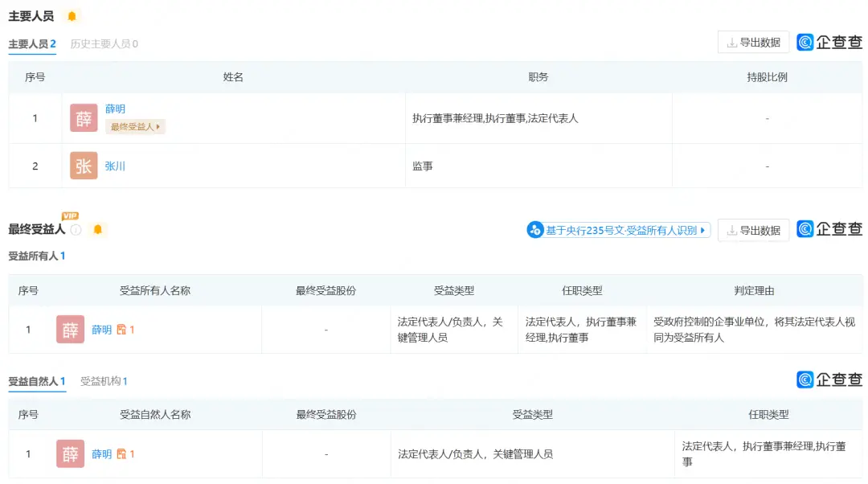Click the 企查查 logo in the 主要人员 section

pyautogui.click(x=829, y=43)
